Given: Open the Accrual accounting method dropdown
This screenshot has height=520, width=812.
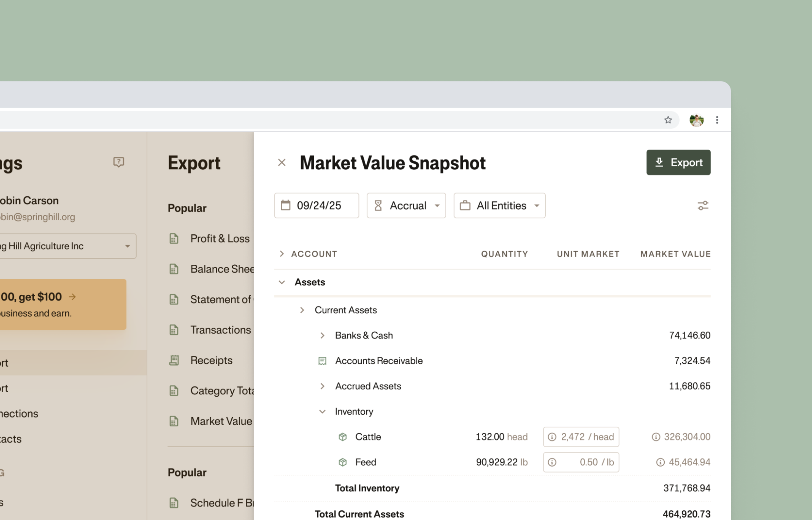Looking at the screenshot, I should coord(406,206).
